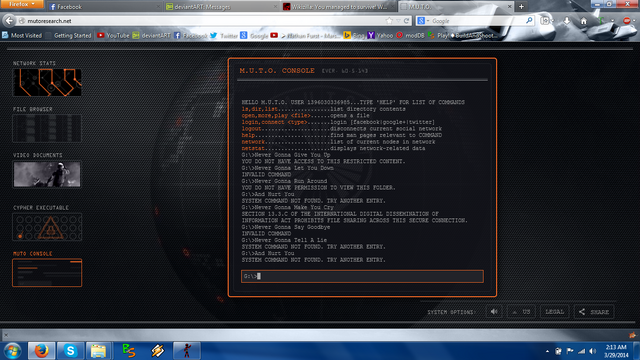Click the battery/power tray icon

click(558, 351)
